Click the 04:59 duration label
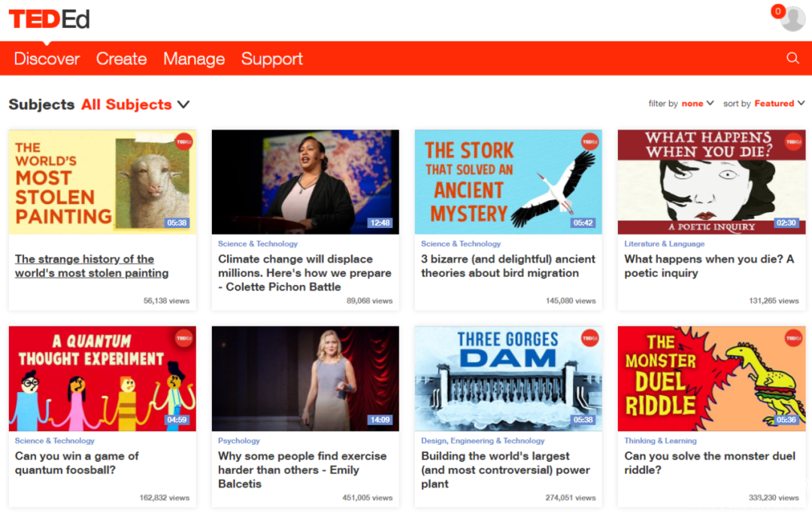The height and width of the screenshot is (514, 812). coord(177,420)
